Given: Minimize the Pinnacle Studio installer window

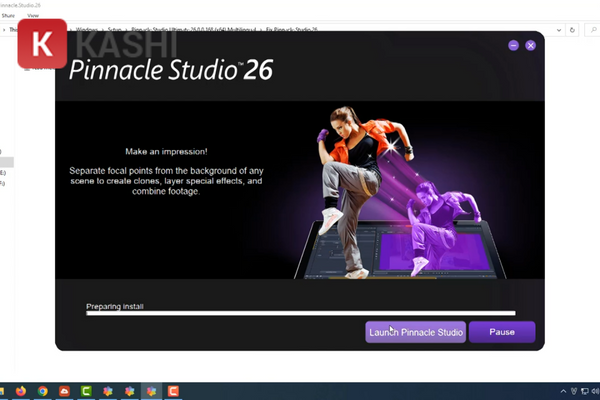Looking at the screenshot, I should click(x=513, y=45).
